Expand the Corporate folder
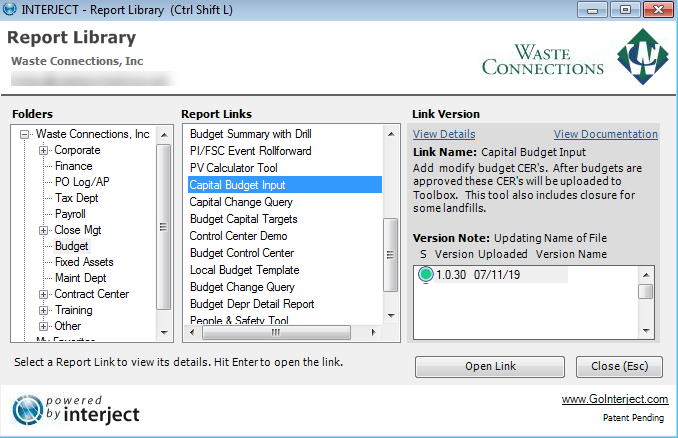Screen dimensions: 678x438 (x=43, y=150)
